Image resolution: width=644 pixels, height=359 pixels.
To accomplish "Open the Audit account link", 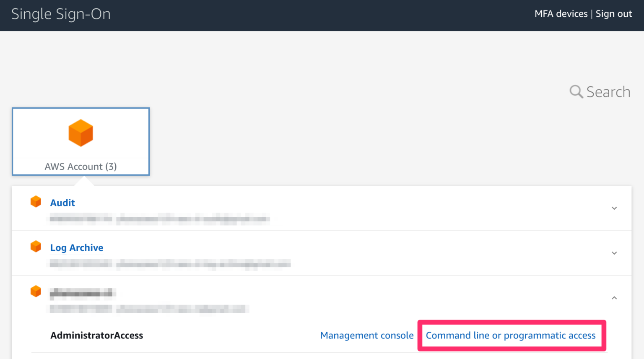I will (x=62, y=202).
